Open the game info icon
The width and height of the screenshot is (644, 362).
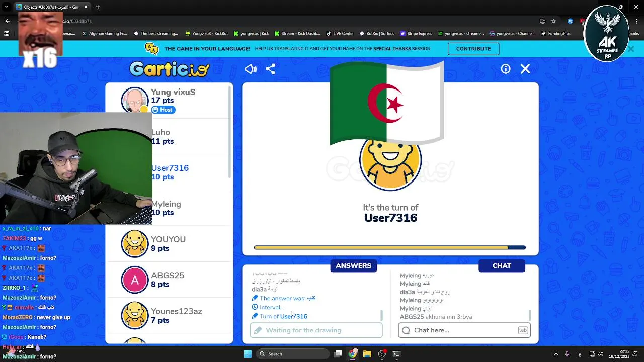[506, 69]
